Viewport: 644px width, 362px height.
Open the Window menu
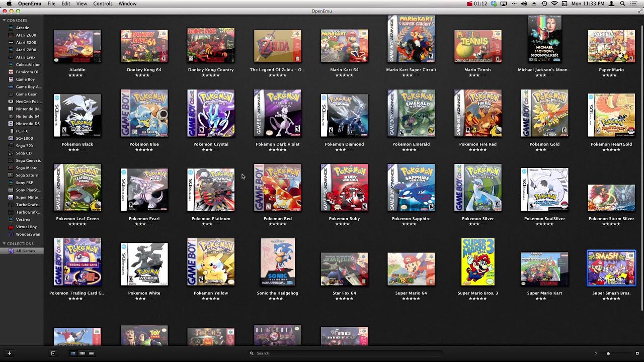pos(127,4)
